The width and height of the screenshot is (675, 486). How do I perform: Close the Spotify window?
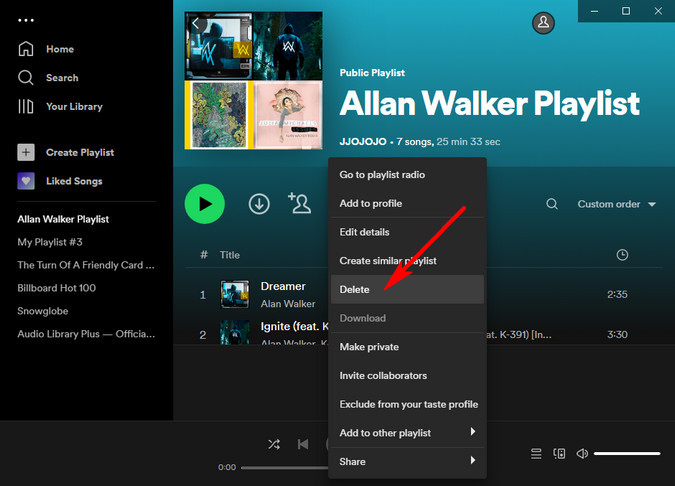(x=658, y=11)
